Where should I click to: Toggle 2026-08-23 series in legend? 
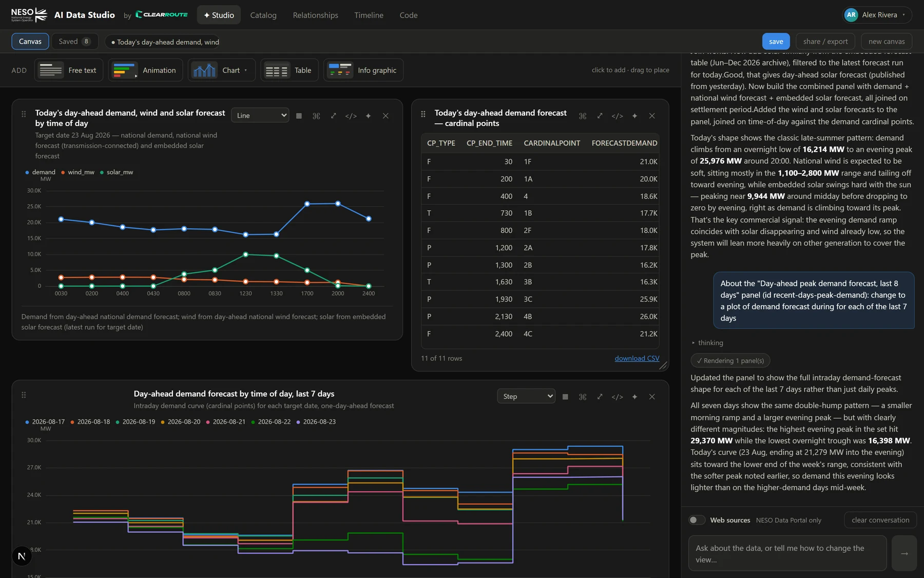[x=316, y=422]
